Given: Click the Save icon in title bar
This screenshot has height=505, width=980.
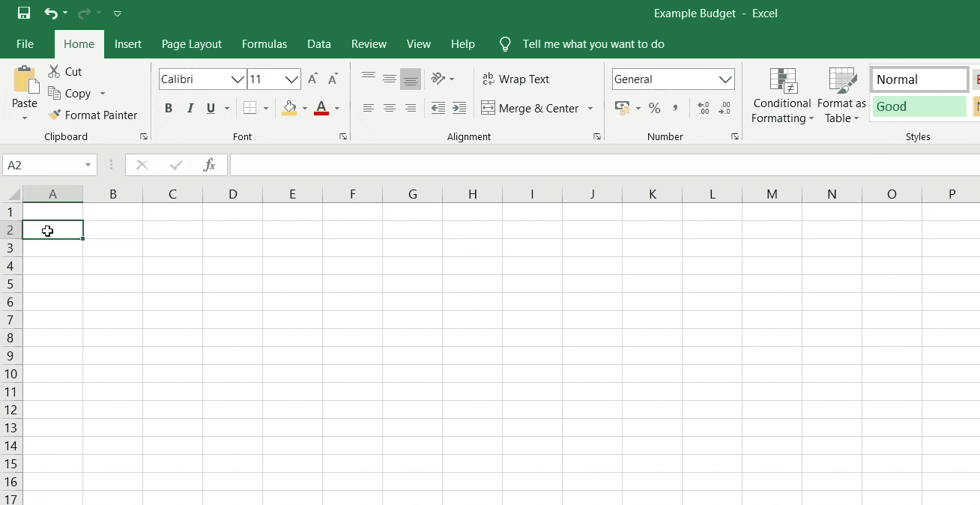Looking at the screenshot, I should coord(24,13).
